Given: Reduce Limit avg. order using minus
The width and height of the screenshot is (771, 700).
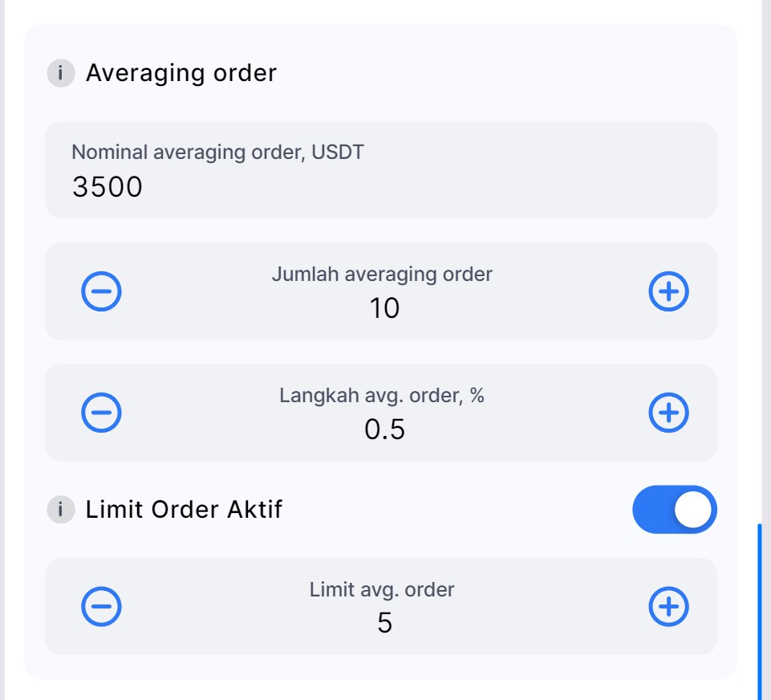Looking at the screenshot, I should point(102,606).
